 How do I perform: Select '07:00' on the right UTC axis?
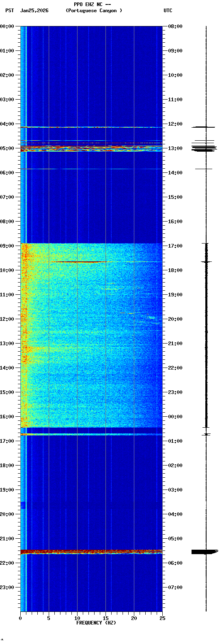tap(175, 587)
